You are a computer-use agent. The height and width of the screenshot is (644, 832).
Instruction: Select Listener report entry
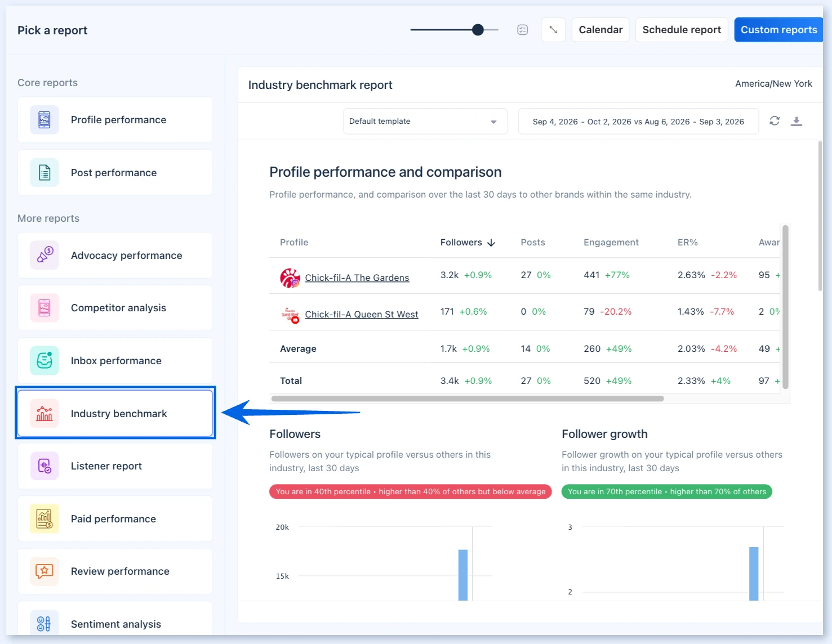[115, 466]
